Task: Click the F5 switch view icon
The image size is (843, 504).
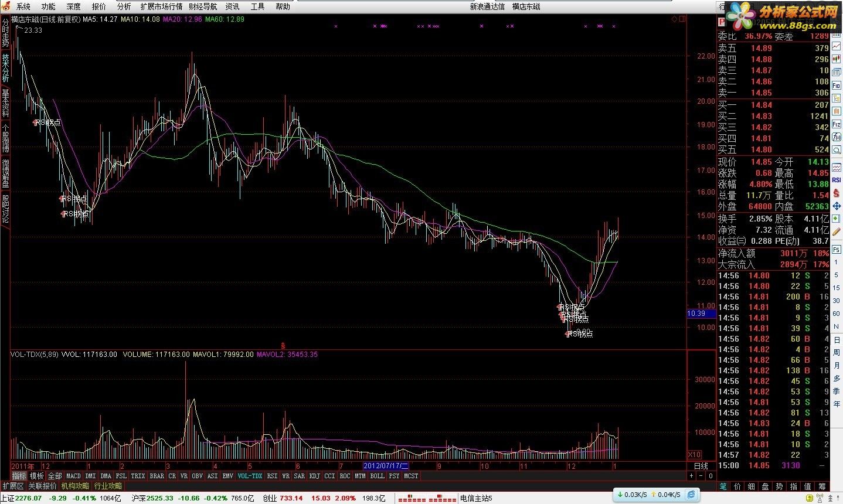Action: 837,249
